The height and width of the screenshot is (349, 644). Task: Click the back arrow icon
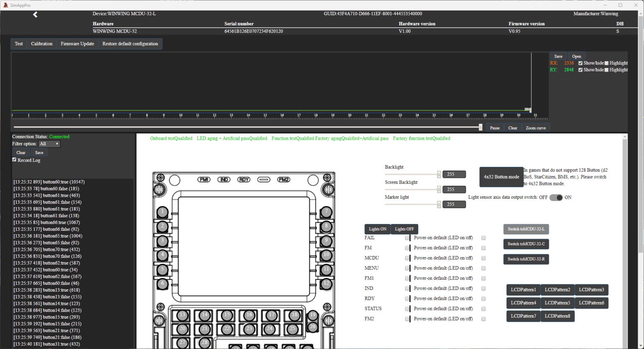pyautogui.click(x=35, y=15)
